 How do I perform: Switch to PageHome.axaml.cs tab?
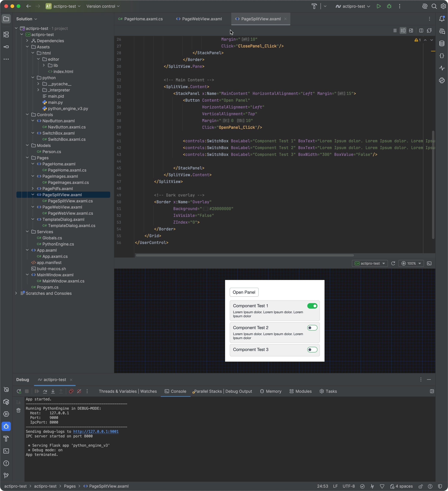(x=141, y=19)
